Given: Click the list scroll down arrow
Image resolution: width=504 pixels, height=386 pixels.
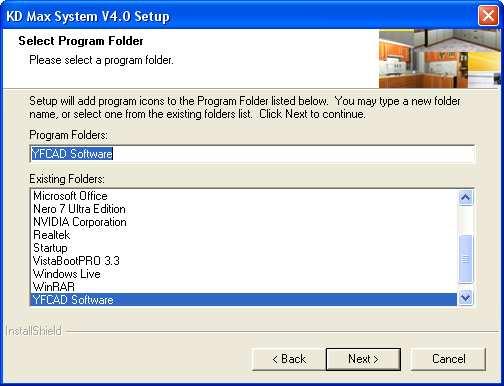Looking at the screenshot, I should click(465, 297).
